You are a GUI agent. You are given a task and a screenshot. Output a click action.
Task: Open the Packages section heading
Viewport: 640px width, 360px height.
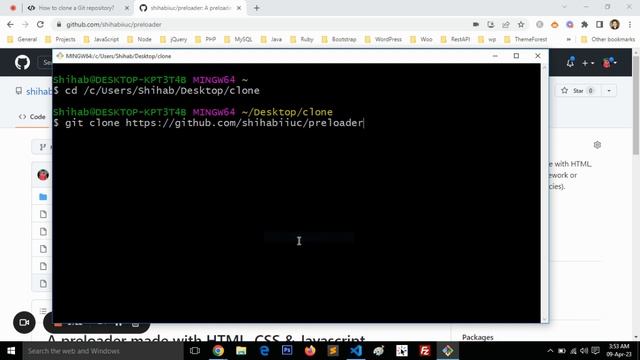(478, 337)
